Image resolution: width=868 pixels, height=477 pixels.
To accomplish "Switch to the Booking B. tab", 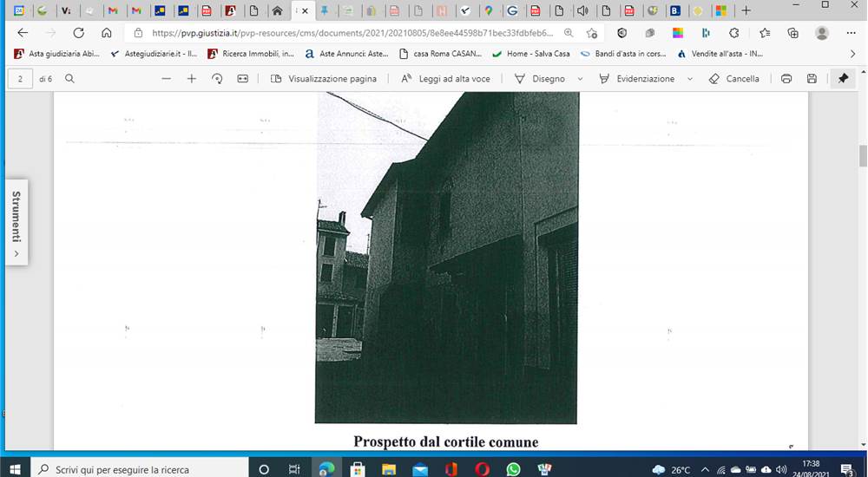I will click(675, 10).
